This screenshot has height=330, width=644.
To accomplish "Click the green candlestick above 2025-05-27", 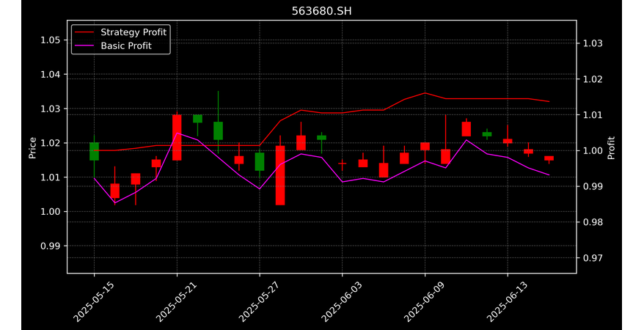I will tap(260, 162).
